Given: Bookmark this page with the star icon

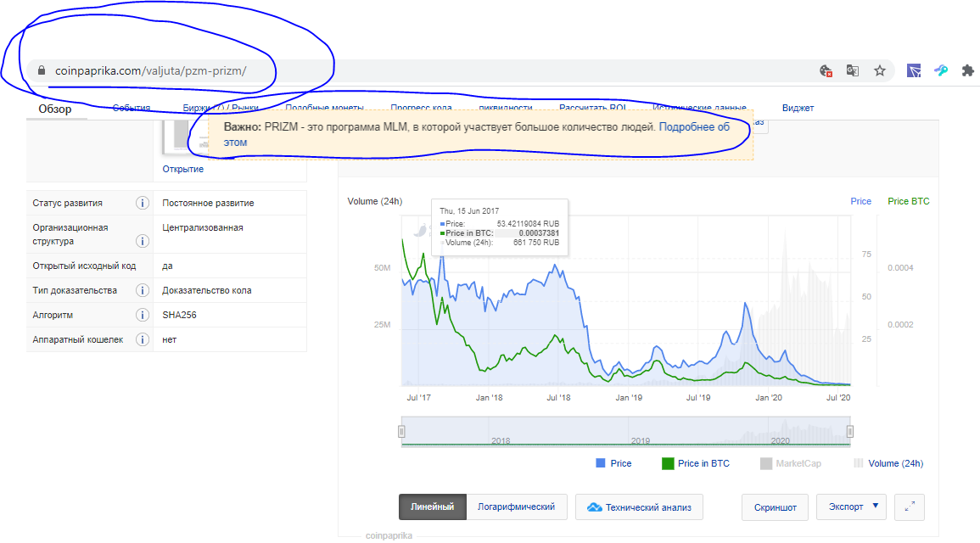Looking at the screenshot, I should [x=879, y=70].
